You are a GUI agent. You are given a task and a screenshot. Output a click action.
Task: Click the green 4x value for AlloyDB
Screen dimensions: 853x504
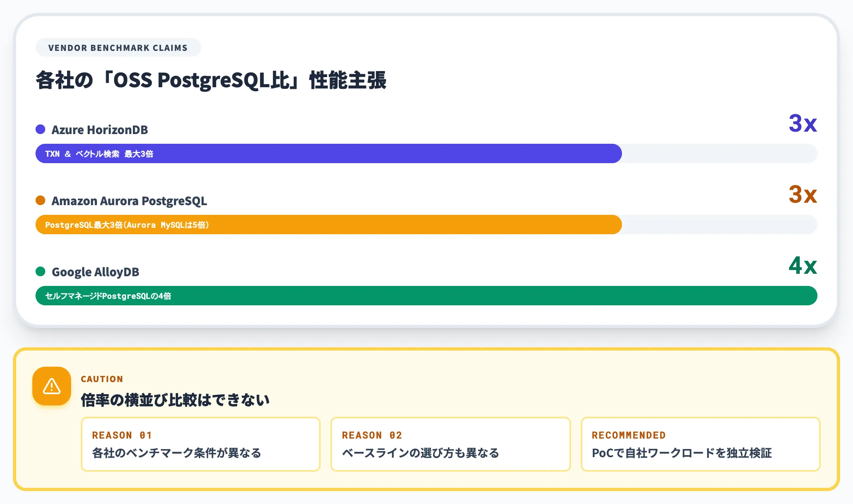pyautogui.click(x=803, y=265)
